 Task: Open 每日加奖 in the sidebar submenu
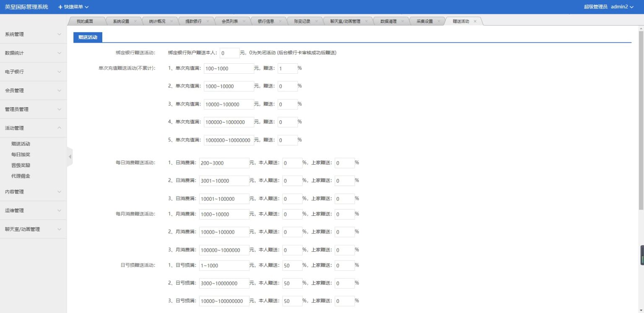21,155
